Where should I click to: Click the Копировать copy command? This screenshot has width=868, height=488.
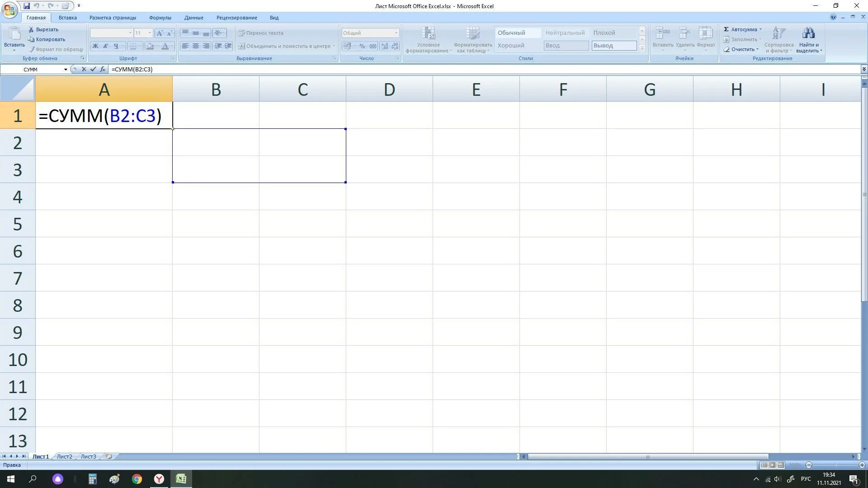47,39
